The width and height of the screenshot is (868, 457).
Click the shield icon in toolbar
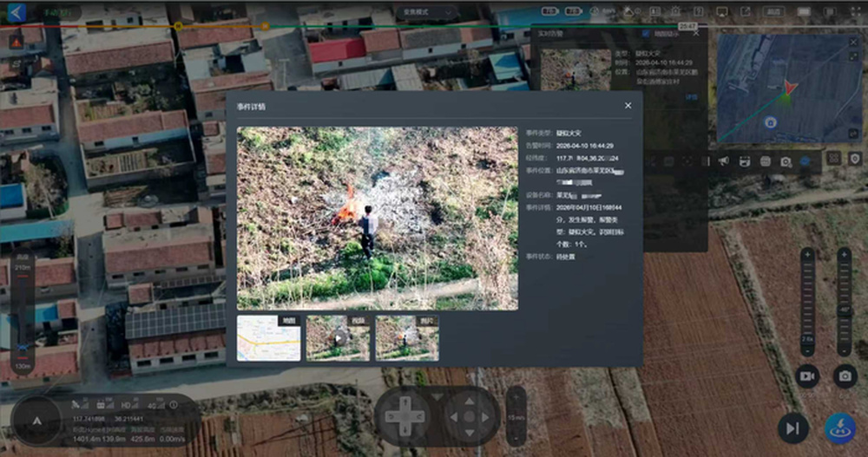(x=855, y=159)
